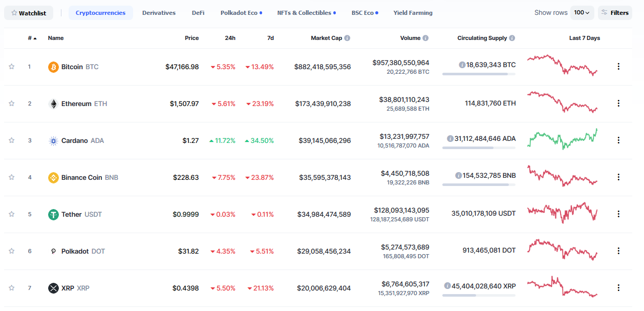Click XRP market cap $20,006,629,404
644x311 pixels.
pos(324,288)
